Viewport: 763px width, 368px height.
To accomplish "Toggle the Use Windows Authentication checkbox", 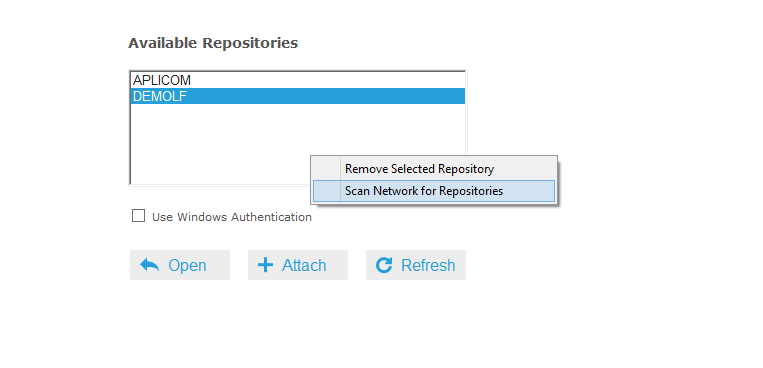I will click(138, 216).
